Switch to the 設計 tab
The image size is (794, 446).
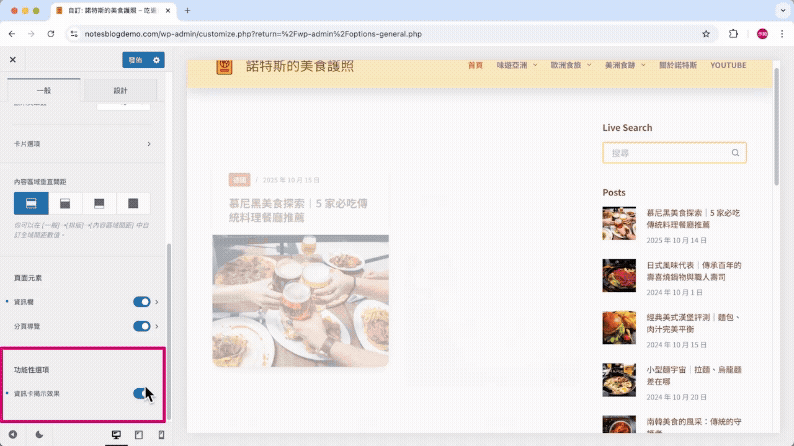(x=120, y=90)
